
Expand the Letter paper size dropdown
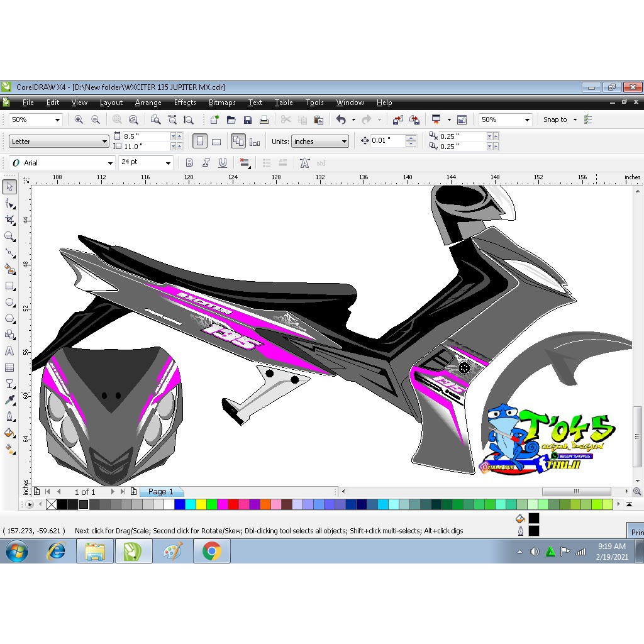point(58,142)
